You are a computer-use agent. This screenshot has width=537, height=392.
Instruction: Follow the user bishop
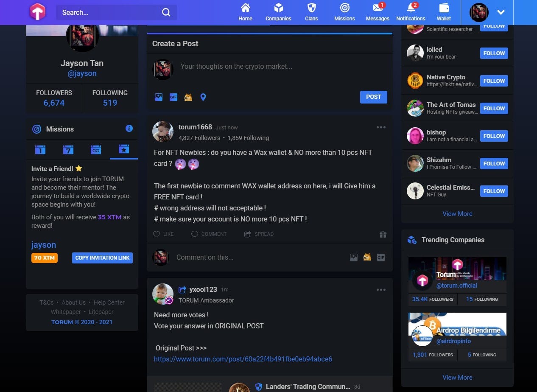click(x=494, y=136)
